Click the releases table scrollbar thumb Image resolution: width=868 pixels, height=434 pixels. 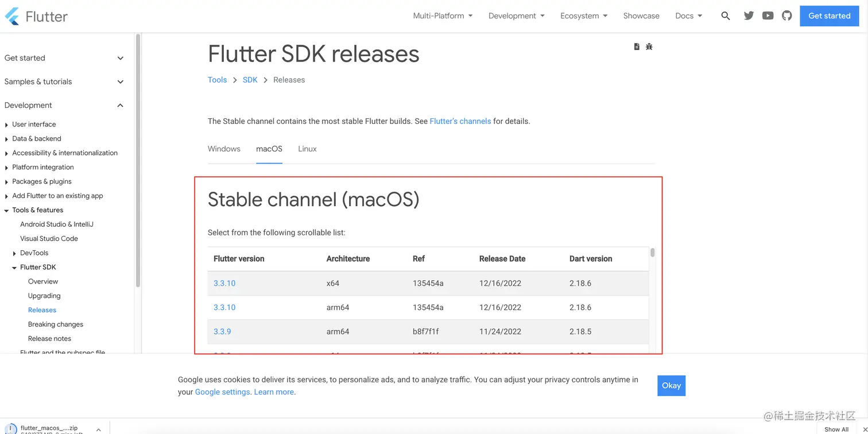[653, 253]
